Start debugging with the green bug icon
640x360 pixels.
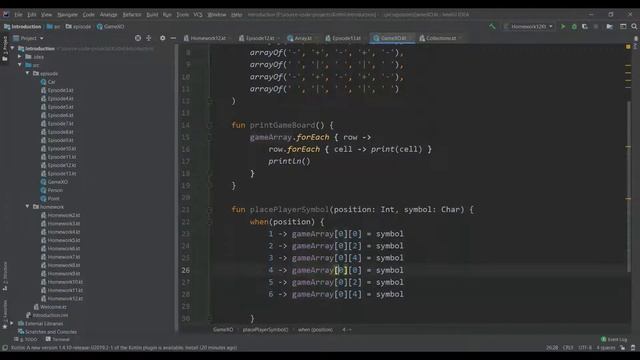(x=574, y=27)
